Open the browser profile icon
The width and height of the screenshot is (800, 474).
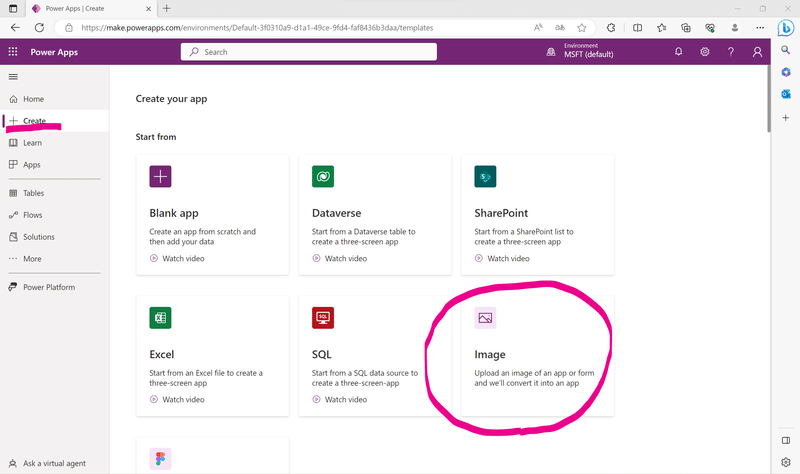coord(735,28)
